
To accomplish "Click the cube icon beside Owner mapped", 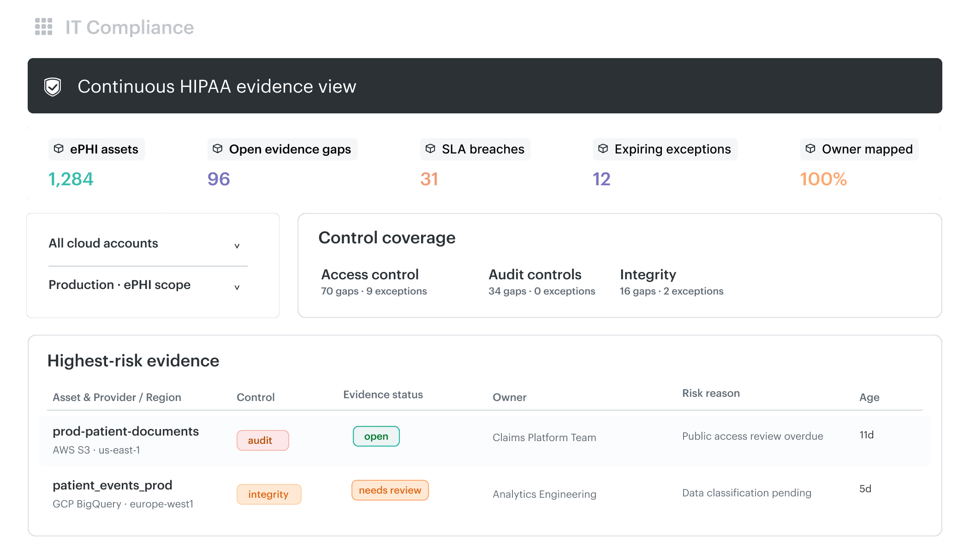I will tap(810, 149).
